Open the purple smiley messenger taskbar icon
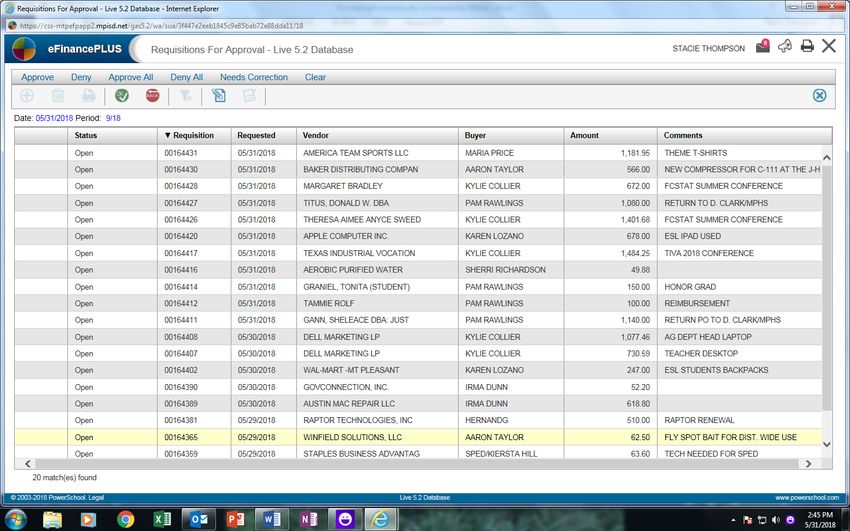Screen dimensions: 850x531 click(345, 520)
